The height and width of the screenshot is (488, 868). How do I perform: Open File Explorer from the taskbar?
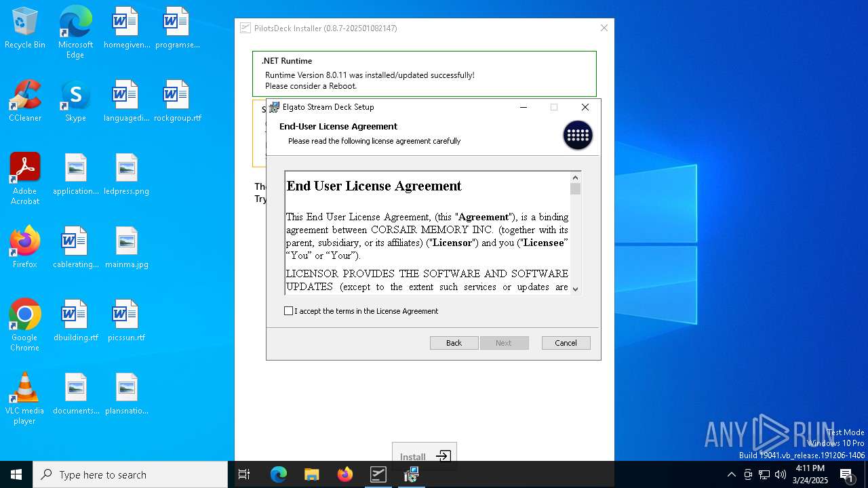point(312,474)
